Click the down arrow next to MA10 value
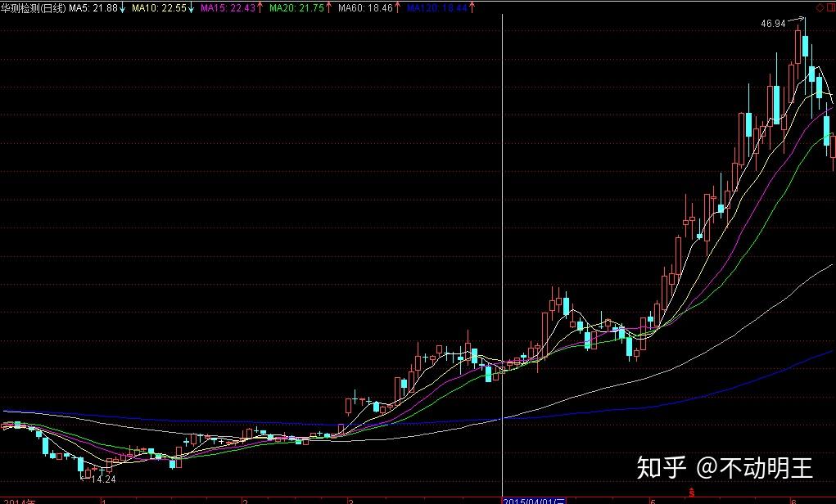Image resolution: width=836 pixels, height=504 pixels. (191, 7)
